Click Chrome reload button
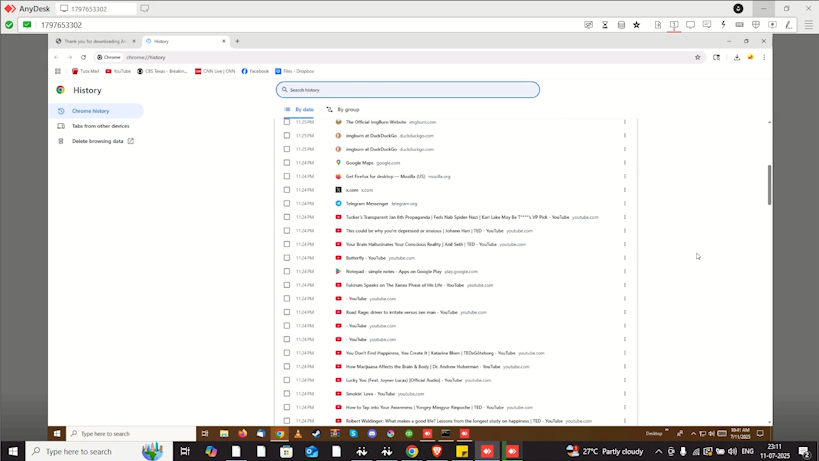 point(84,57)
